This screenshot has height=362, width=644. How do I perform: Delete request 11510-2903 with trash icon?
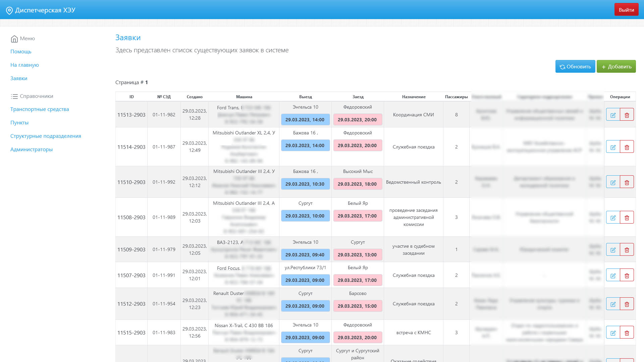627,182
